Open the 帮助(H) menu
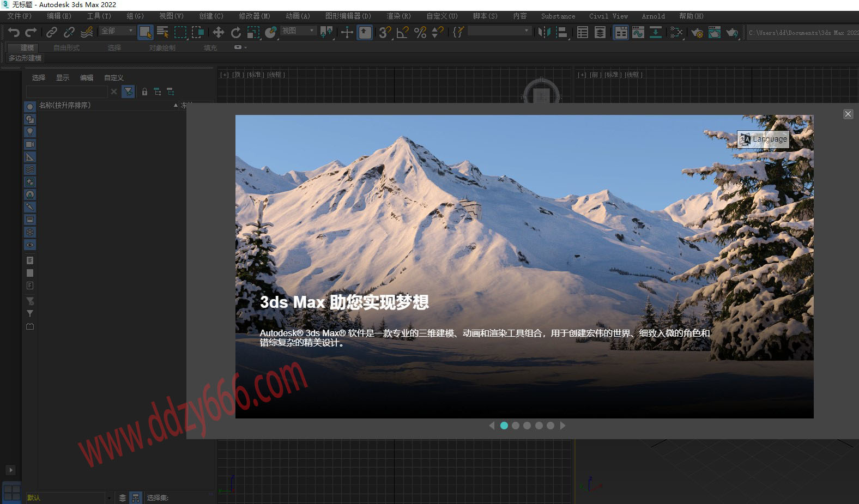 (691, 16)
